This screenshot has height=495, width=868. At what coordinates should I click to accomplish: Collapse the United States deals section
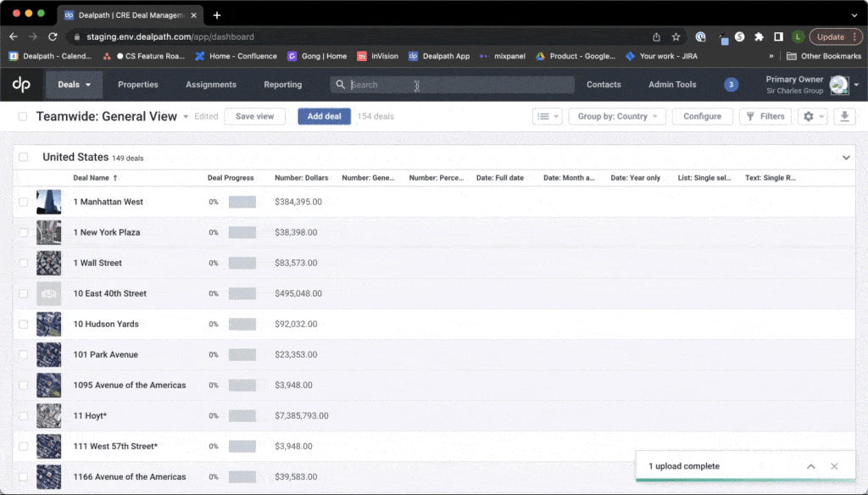point(846,157)
